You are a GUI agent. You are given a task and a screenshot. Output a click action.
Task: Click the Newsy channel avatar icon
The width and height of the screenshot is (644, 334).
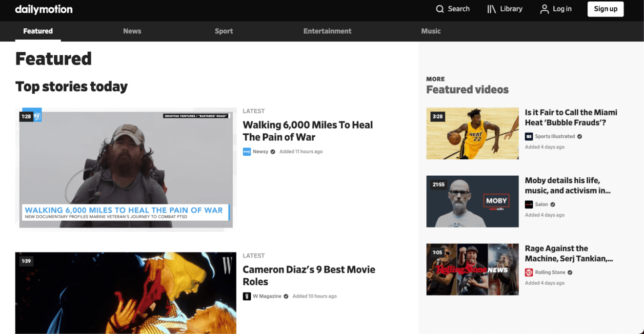click(x=247, y=151)
